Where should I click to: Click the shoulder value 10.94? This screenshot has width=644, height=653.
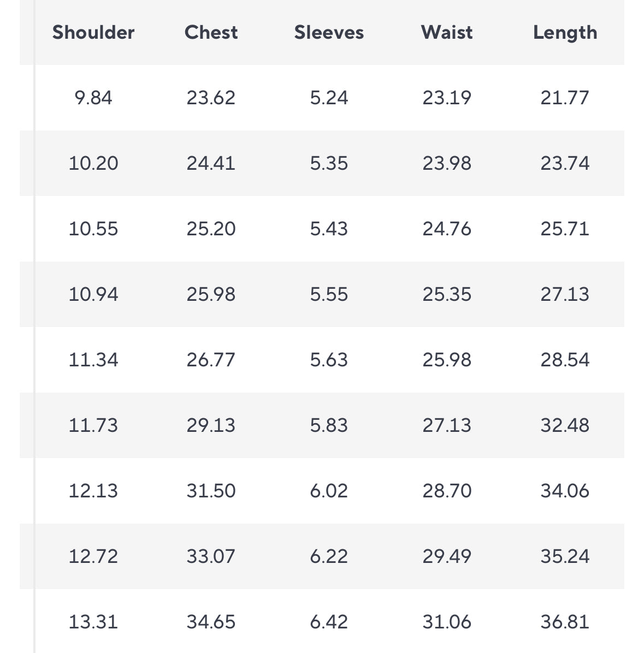click(93, 294)
